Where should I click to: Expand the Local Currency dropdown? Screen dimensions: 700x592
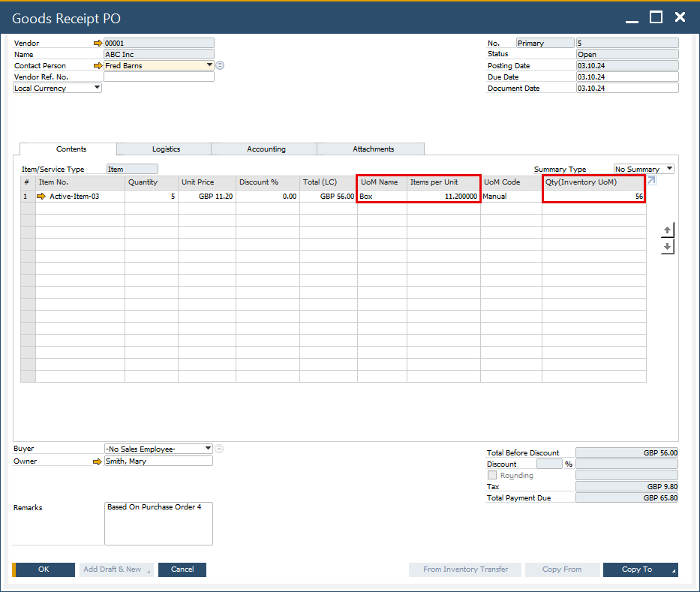tap(97, 88)
